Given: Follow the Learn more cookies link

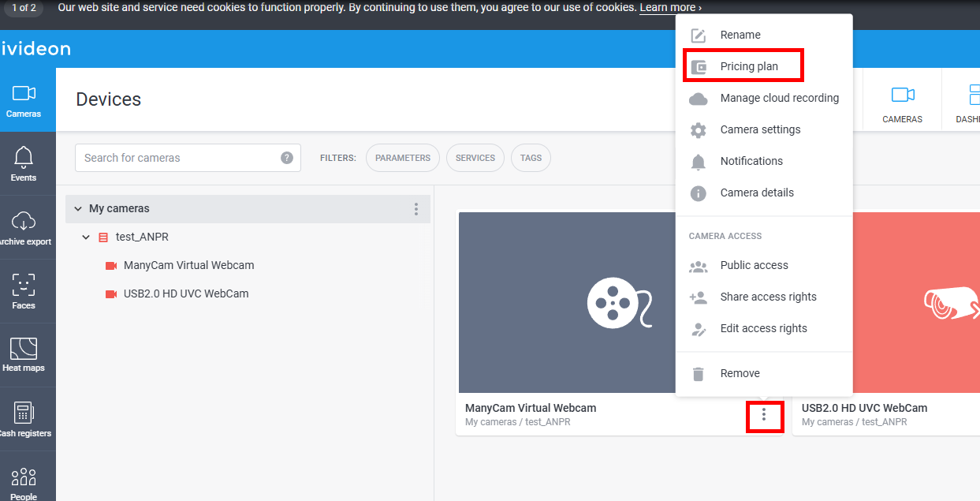Looking at the screenshot, I should pos(669,8).
